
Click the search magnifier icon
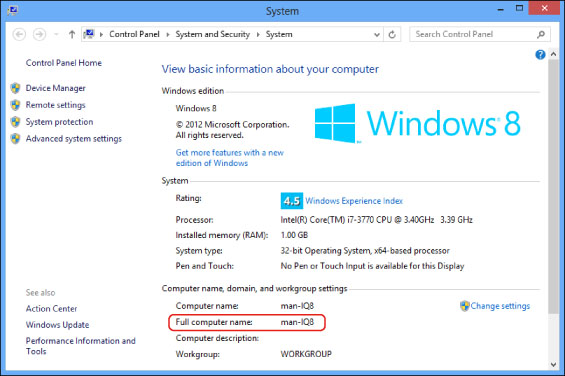[540, 35]
